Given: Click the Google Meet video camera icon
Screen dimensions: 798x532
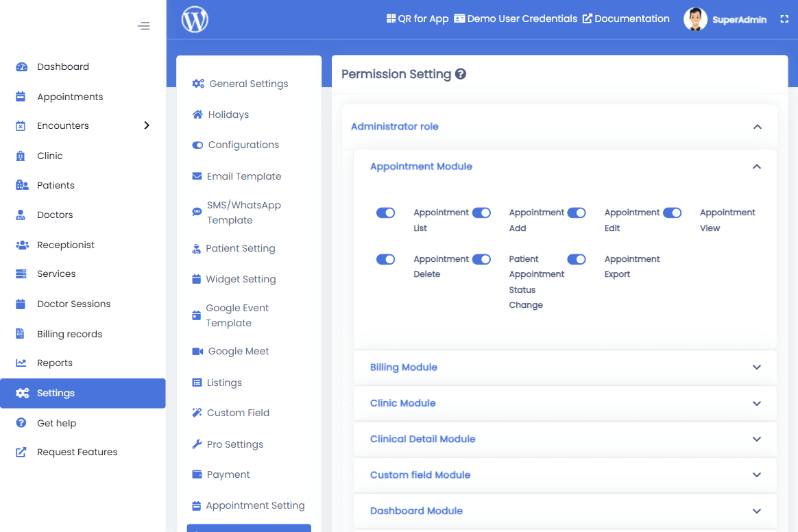Looking at the screenshot, I should [x=197, y=351].
